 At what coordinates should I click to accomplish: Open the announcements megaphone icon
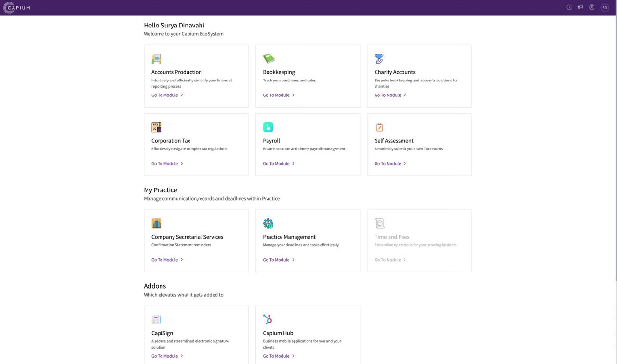580,7
